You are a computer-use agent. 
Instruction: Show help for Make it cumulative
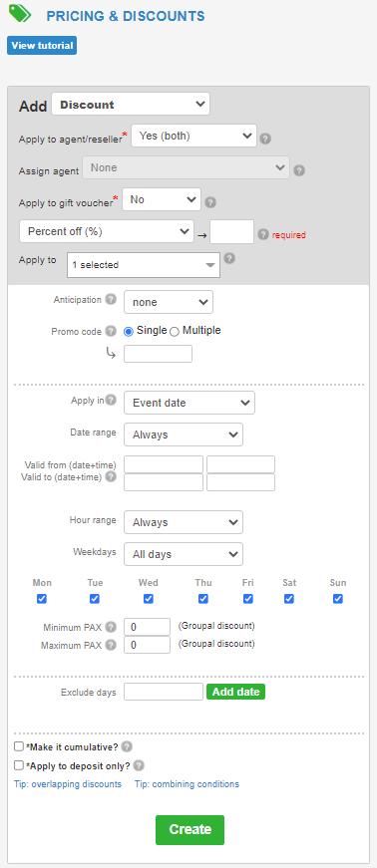127,746
